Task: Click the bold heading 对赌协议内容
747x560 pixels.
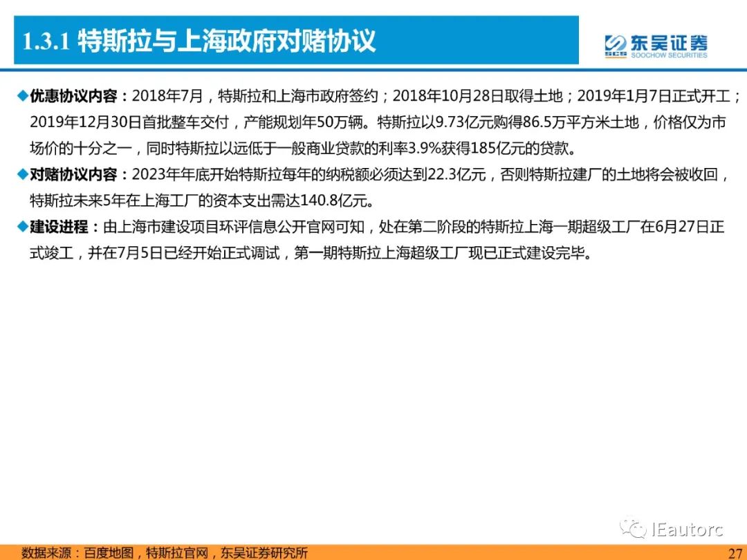Action: click(73, 174)
